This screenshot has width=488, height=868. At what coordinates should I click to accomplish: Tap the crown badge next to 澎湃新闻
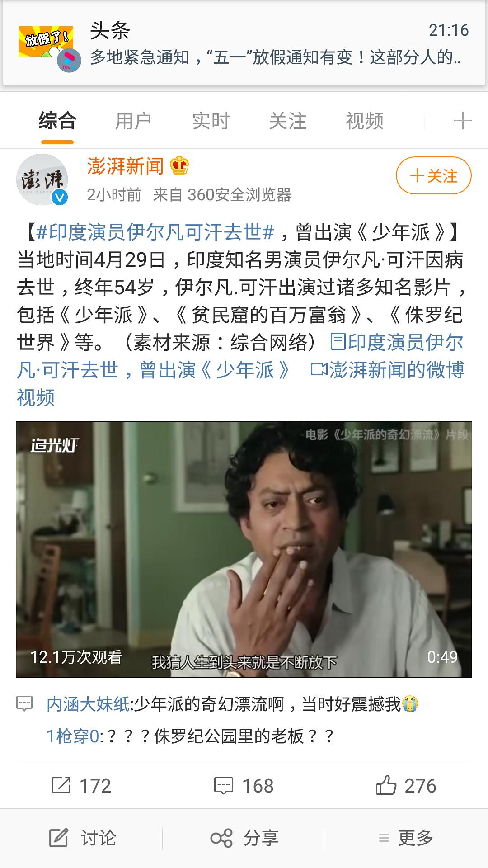179,166
